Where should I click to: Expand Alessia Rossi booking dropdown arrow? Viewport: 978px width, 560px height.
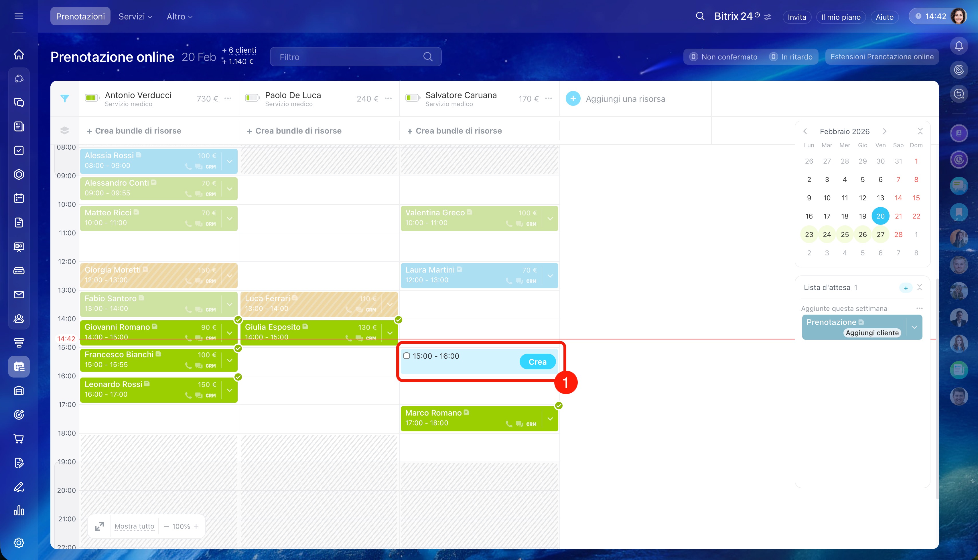coord(230,161)
